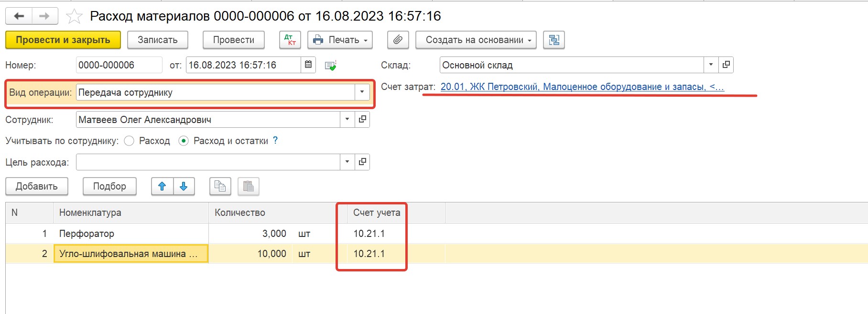Open Цель расхода record with open icon
Image resolution: width=868 pixels, height=314 pixels.
tap(362, 162)
